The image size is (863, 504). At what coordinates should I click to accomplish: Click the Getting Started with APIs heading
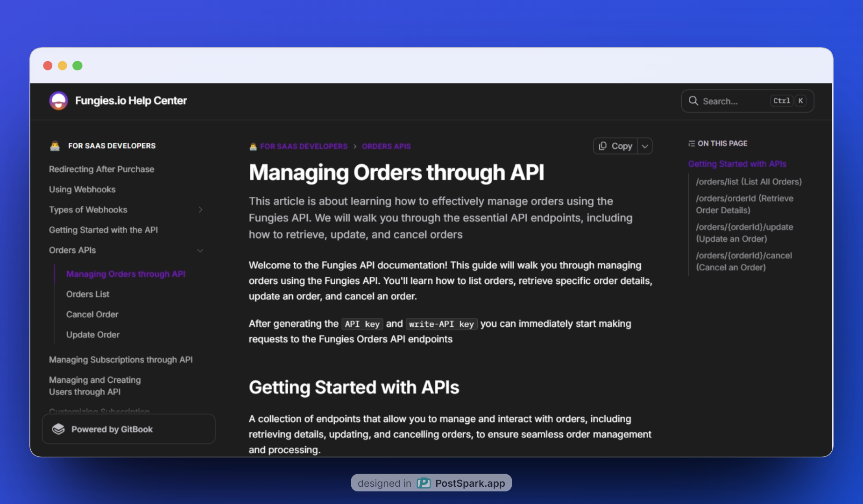pos(354,388)
